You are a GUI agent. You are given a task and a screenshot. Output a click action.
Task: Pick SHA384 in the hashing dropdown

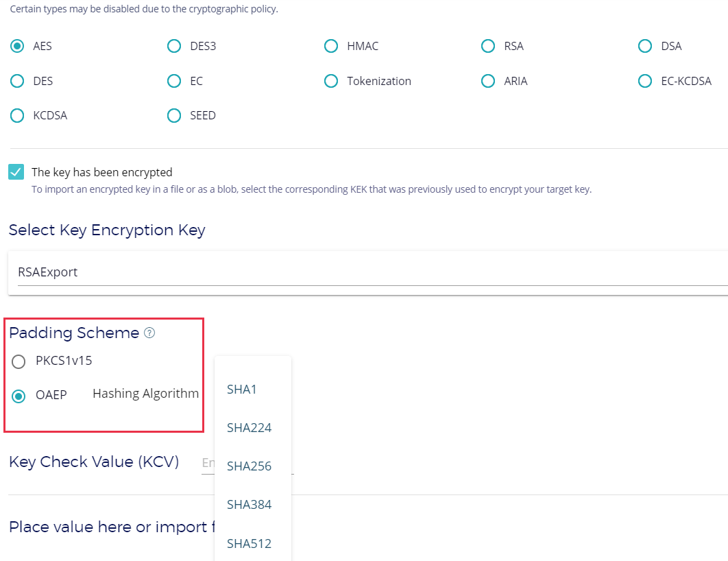point(249,505)
